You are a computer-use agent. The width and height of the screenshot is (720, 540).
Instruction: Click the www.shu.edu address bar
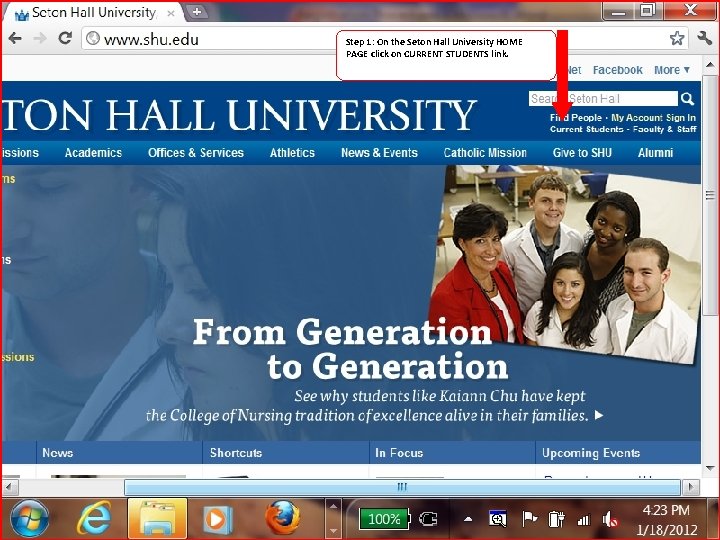click(211, 39)
